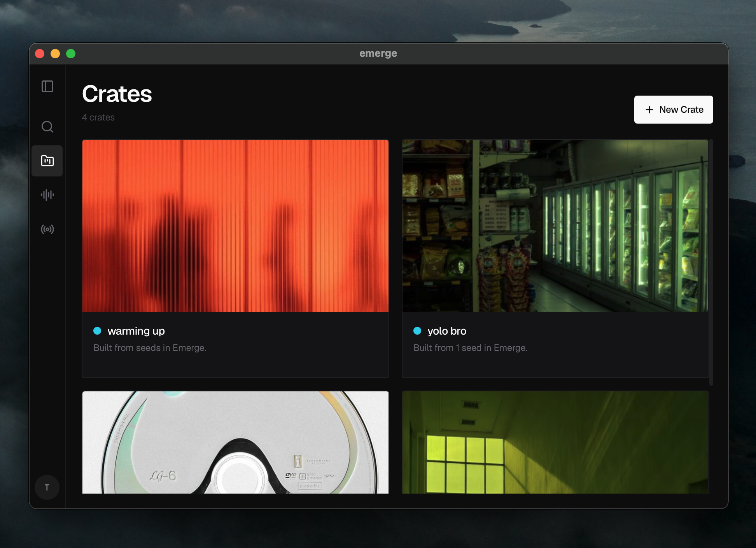Open the crate with DVD disc cover
The image size is (756, 548).
(x=235, y=442)
